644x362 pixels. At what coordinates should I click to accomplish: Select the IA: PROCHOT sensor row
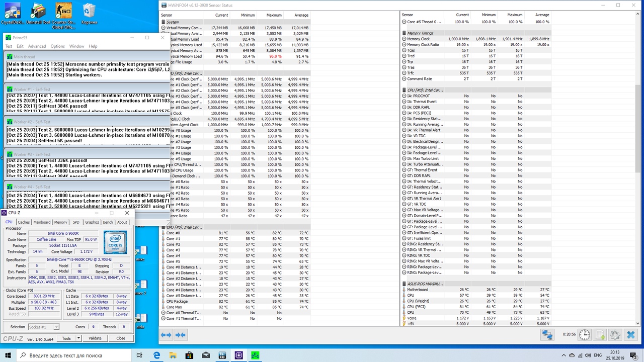click(x=476, y=96)
